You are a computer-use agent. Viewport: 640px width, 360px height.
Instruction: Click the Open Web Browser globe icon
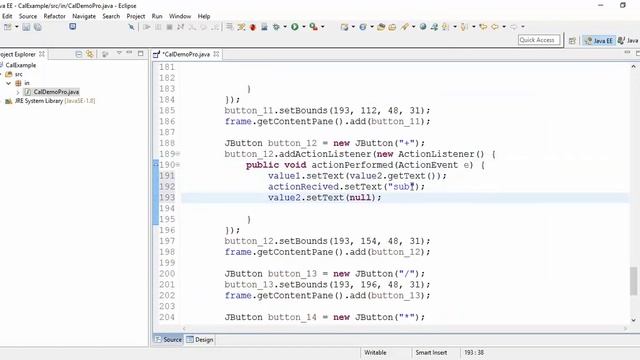423,27
